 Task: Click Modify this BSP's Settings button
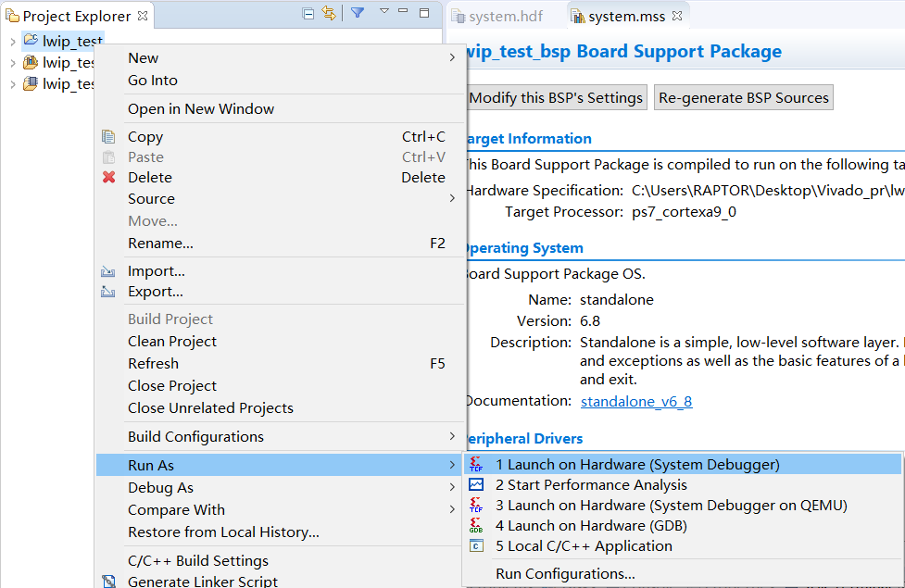coord(556,97)
